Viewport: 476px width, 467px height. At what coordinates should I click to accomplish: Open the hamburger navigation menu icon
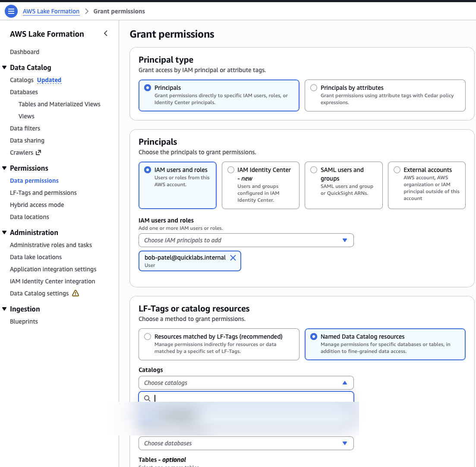tap(11, 11)
